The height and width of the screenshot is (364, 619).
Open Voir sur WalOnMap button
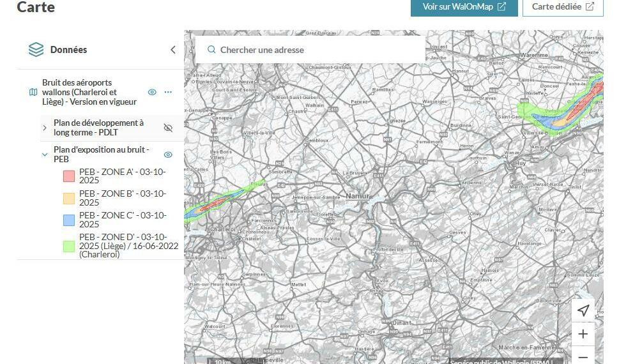[464, 7]
